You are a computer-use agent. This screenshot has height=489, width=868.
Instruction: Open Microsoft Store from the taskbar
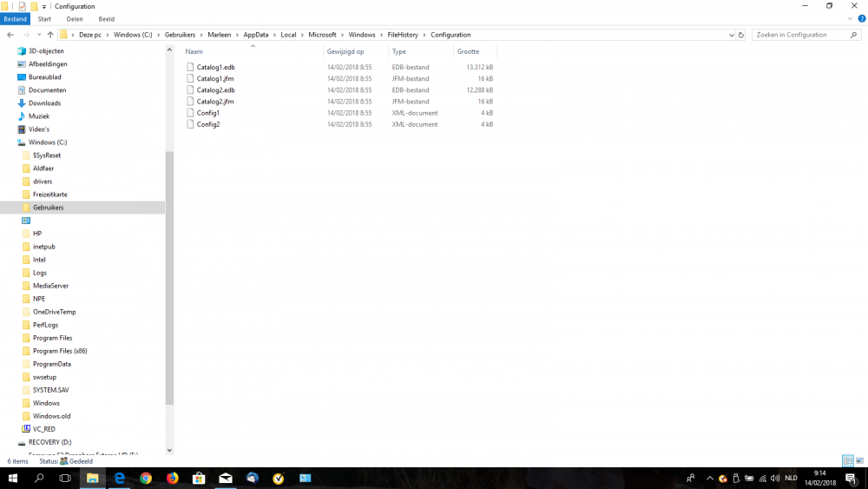coord(199,478)
